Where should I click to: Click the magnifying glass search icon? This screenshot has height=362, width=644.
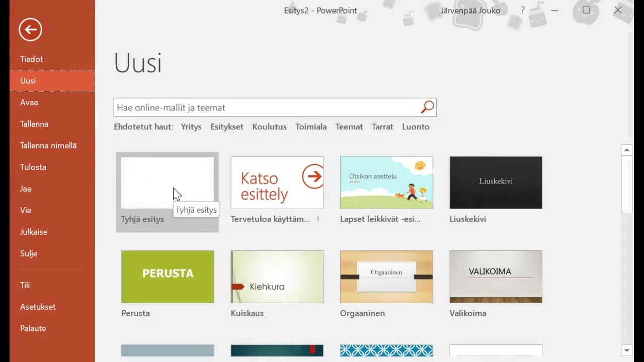[x=427, y=107]
